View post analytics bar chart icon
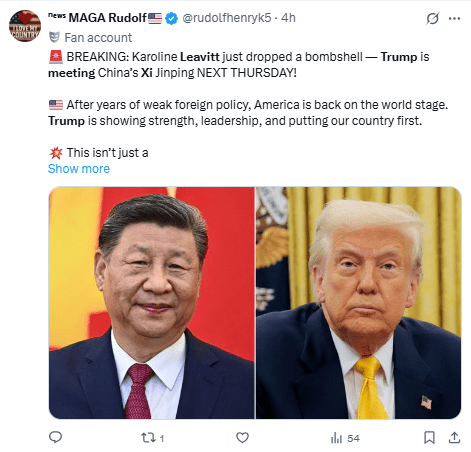This screenshot has width=471, height=452. click(x=336, y=438)
